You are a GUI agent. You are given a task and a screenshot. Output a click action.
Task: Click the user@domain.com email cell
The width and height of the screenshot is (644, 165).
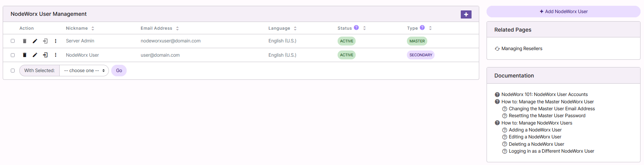(x=160, y=55)
